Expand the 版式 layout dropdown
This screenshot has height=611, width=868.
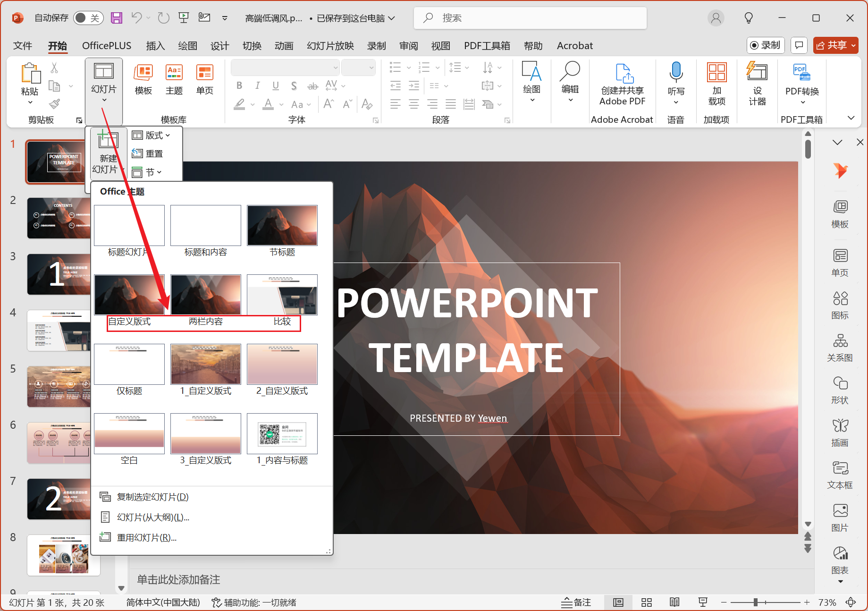pos(151,136)
